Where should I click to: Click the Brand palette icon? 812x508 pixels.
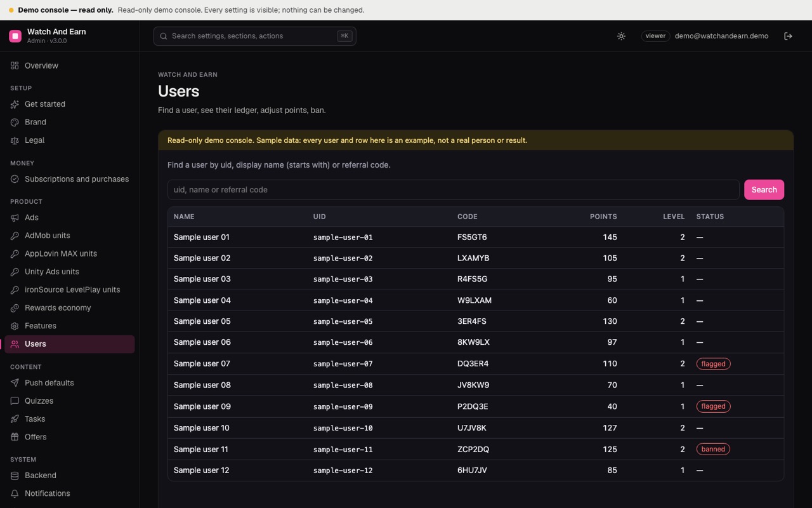tap(15, 122)
